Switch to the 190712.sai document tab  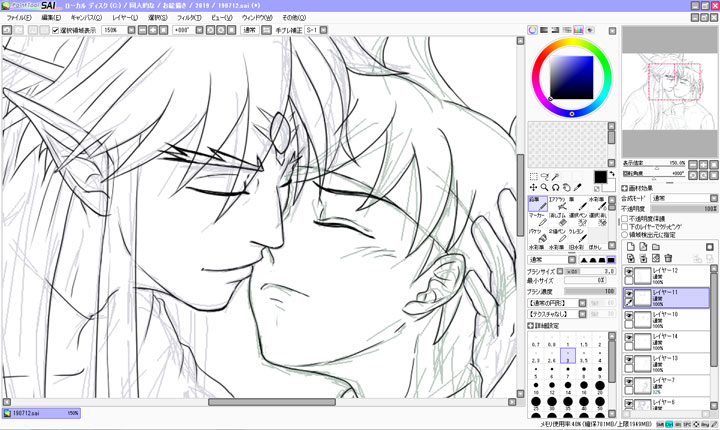(41, 413)
